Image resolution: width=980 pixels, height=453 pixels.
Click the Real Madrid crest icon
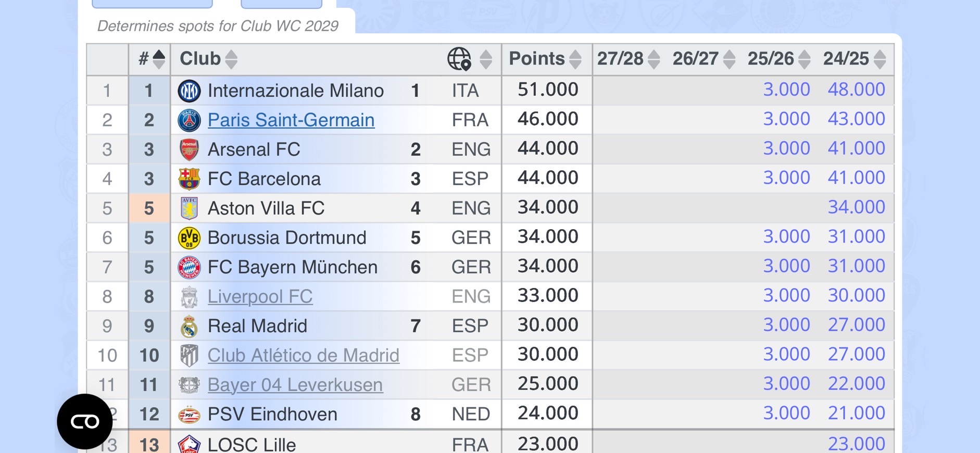[189, 326]
